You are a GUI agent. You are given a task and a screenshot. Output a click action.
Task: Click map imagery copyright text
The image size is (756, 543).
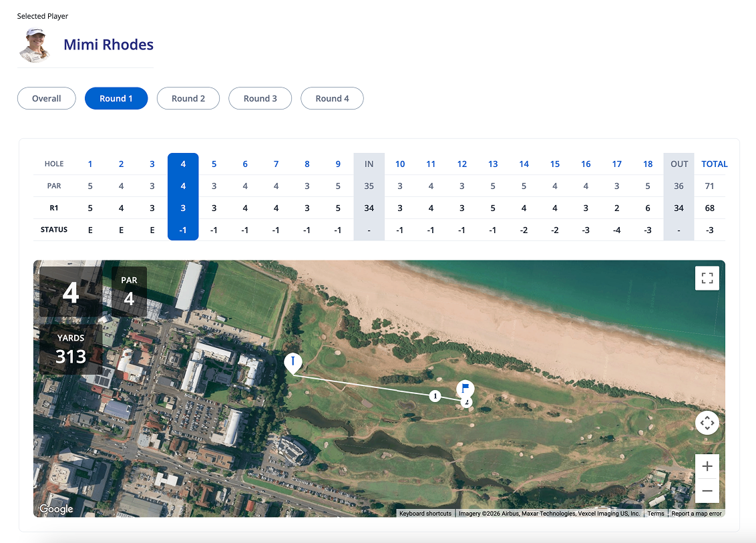click(549, 514)
